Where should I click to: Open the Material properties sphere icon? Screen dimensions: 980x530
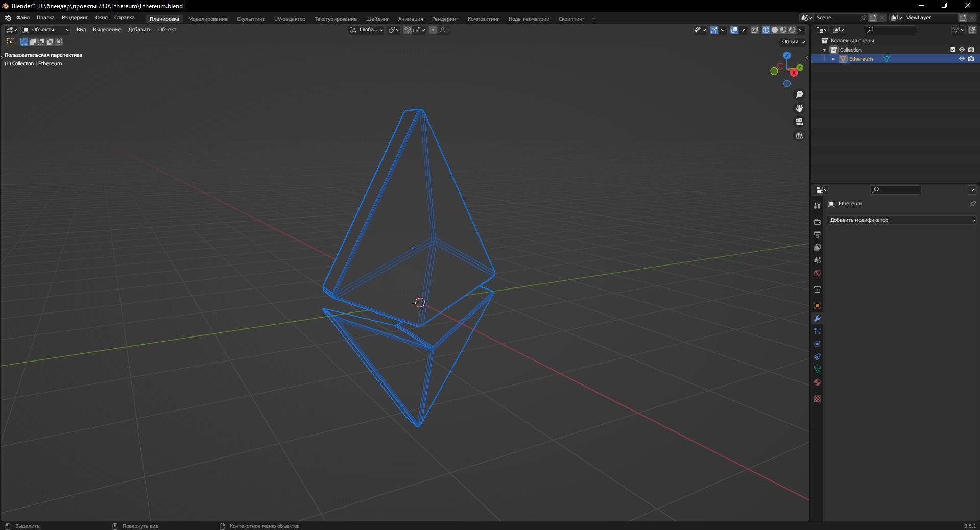[817, 382]
